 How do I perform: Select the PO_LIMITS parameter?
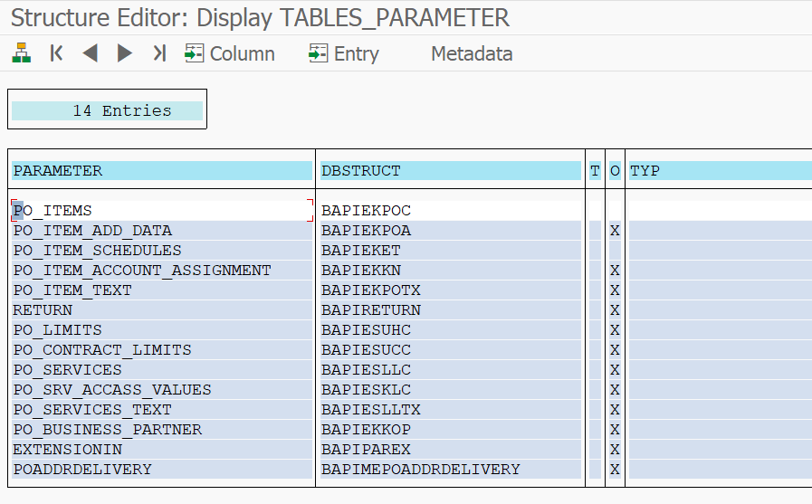[x=162, y=330]
